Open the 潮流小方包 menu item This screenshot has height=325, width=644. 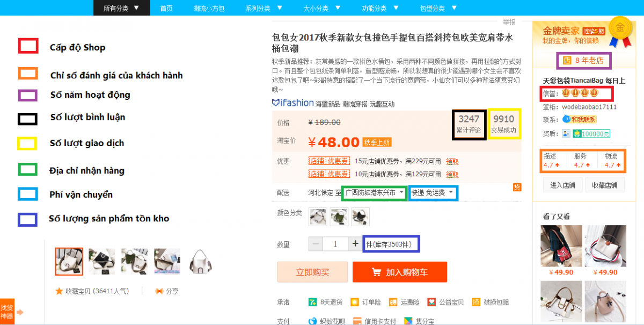(x=209, y=8)
